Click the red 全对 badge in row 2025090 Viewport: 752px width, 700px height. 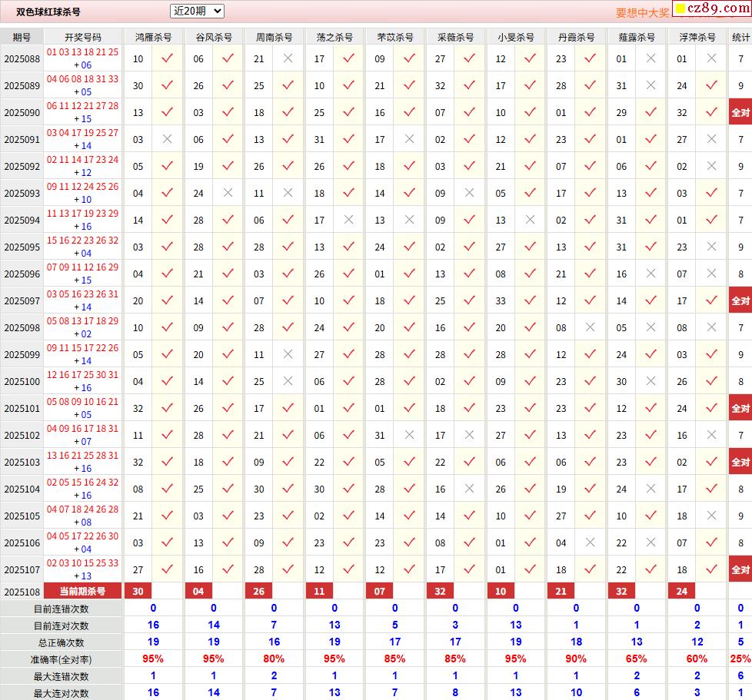click(740, 112)
